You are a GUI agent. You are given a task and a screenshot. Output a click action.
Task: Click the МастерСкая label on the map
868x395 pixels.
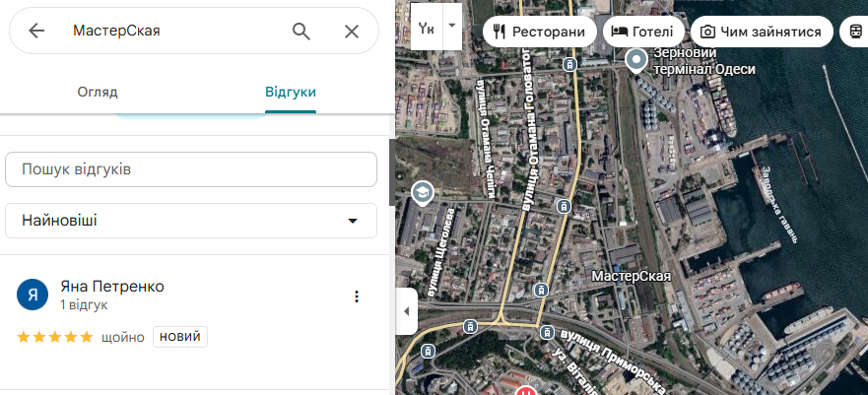(x=632, y=276)
